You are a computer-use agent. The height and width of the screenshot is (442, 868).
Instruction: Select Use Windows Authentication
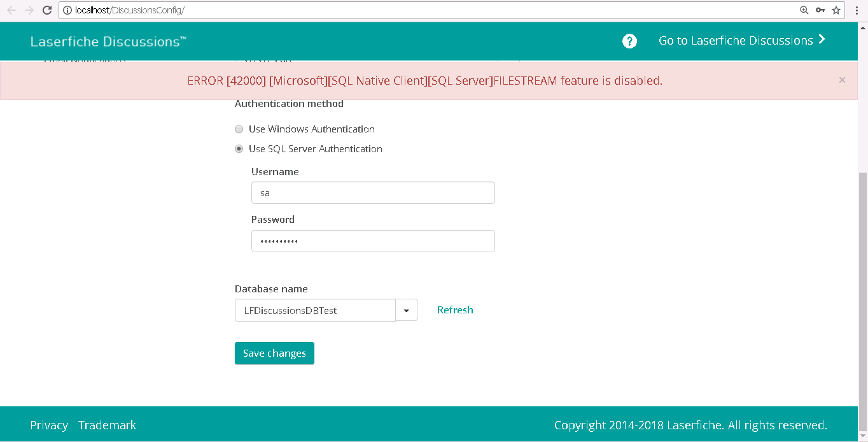[x=239, y=129]
